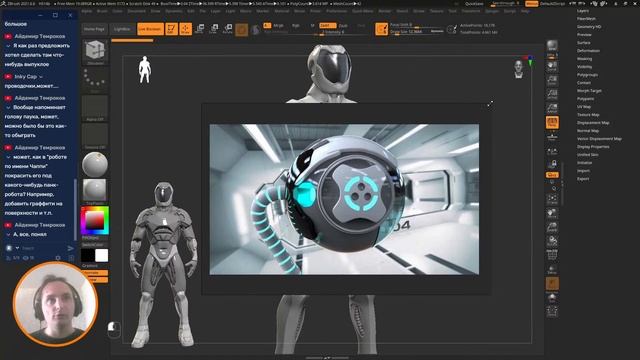Select the Rotate transform icon
Screen dimensions: 640x360
pos(228,29)
